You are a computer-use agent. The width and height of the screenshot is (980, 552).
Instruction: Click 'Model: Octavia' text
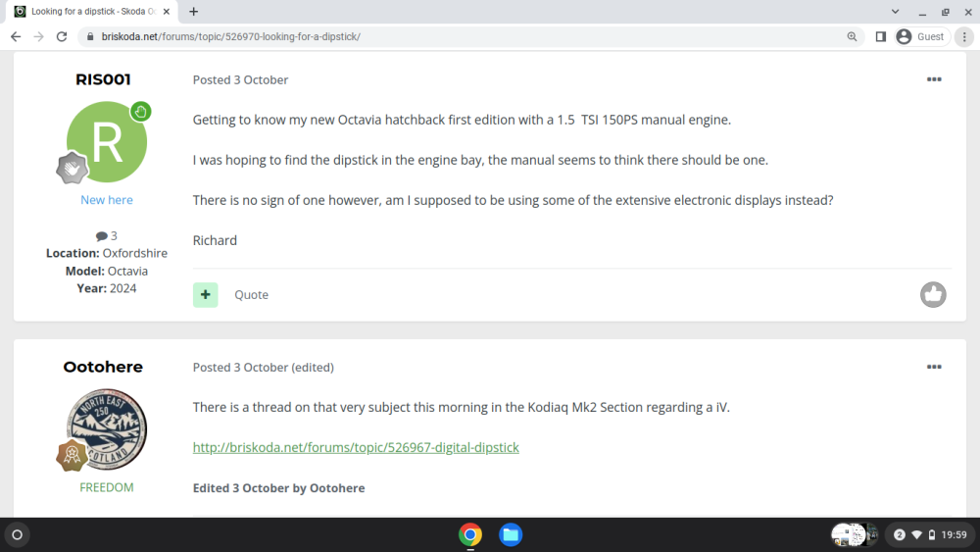[106, 272]
